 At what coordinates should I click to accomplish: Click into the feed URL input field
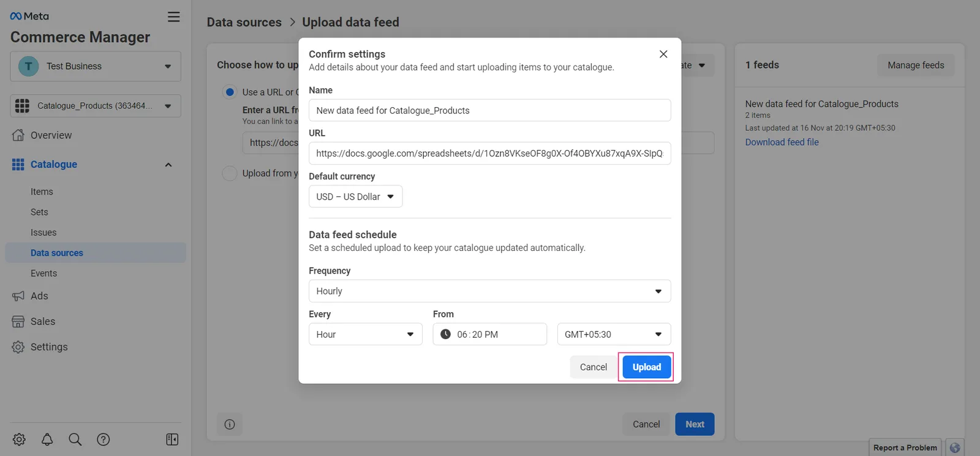[x=489, y=153]
